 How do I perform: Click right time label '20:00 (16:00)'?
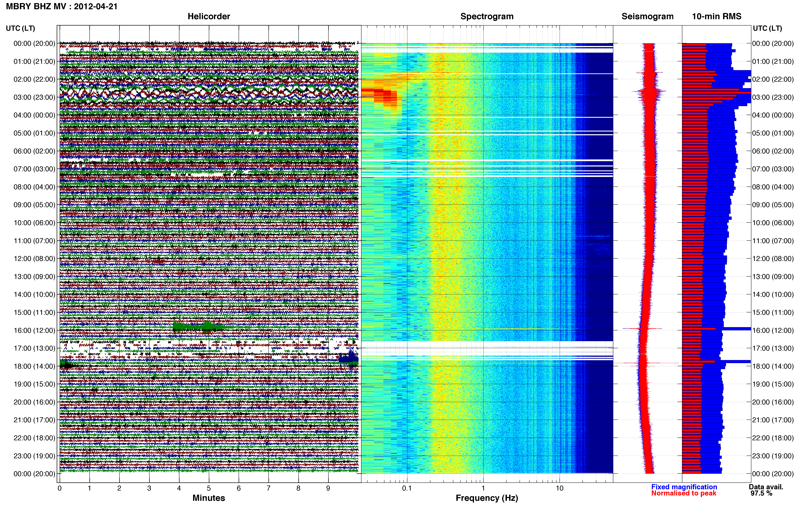[773, 402]
